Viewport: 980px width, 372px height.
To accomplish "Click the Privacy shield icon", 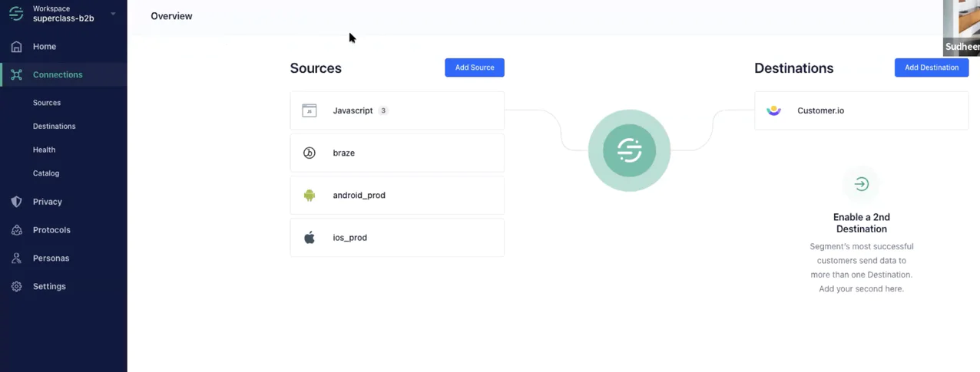I will point(16,202).
